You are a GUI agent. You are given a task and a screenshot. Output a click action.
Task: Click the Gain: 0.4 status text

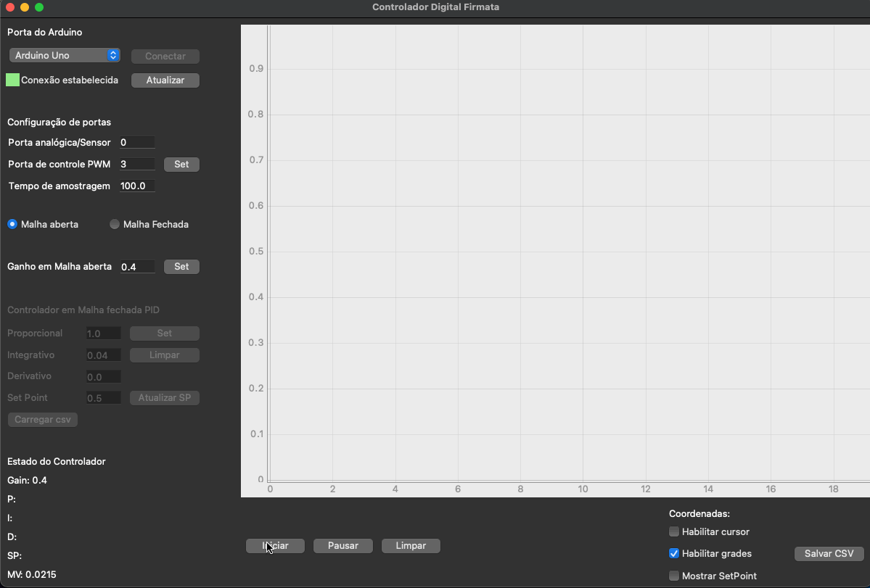[27, 481]
